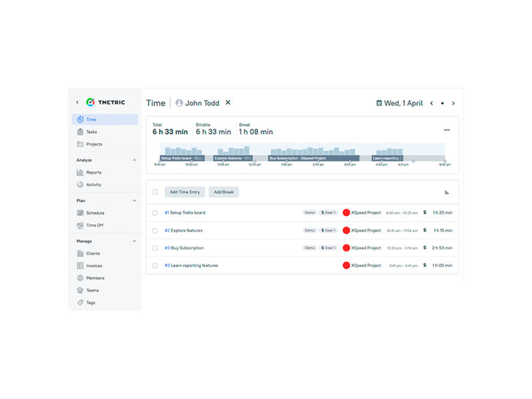Click the red project dot on Explore features row
Image resolution: width=532 pixels, height=399 pixels.
tap(346, 230)
